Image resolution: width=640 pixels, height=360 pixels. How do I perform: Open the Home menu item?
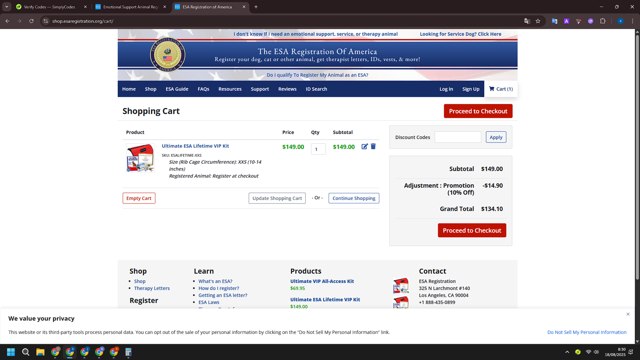[129, 89]
